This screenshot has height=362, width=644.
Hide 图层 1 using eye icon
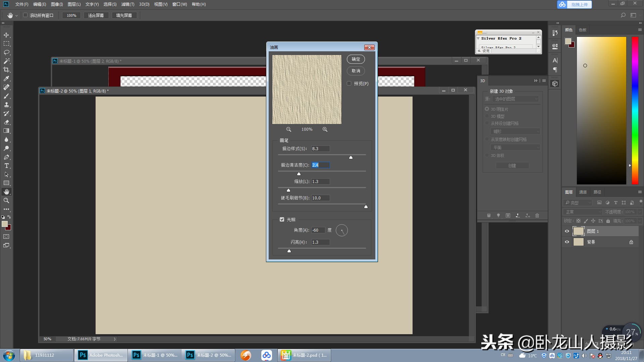(x=567, y=231)
